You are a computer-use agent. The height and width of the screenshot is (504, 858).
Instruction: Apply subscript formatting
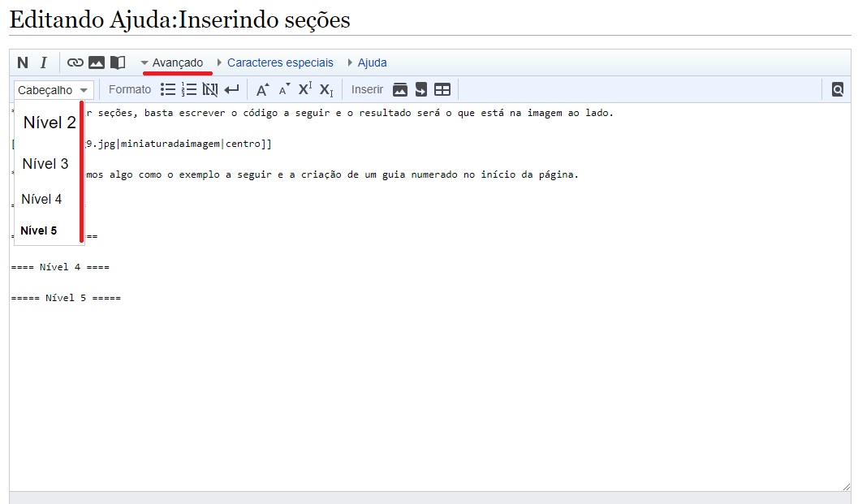tap(326, 89)
